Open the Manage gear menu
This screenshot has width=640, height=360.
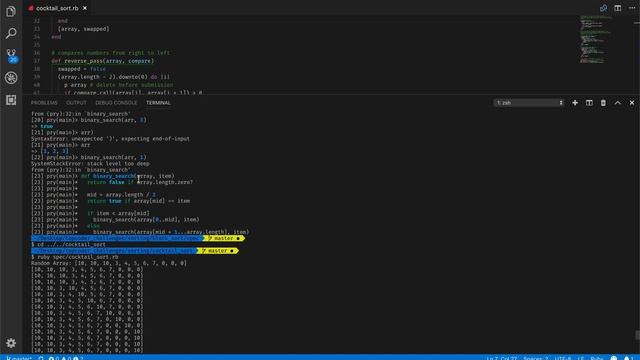tap(11, 343)
